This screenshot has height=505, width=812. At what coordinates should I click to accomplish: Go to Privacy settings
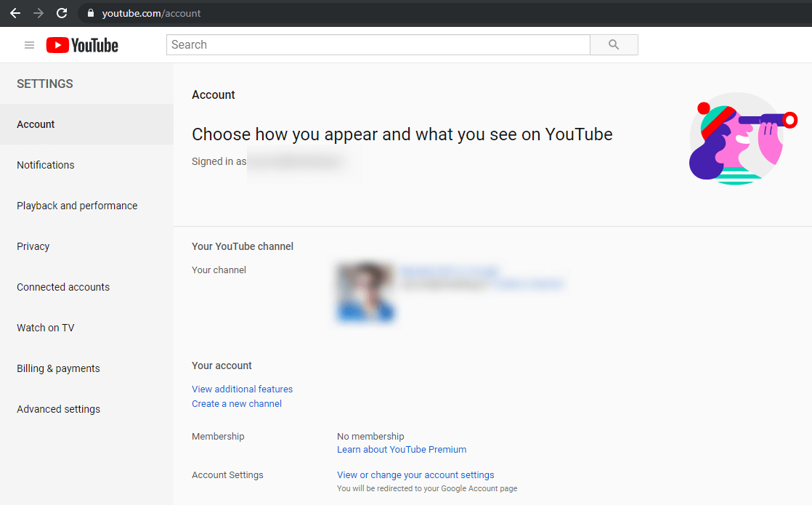86,246
